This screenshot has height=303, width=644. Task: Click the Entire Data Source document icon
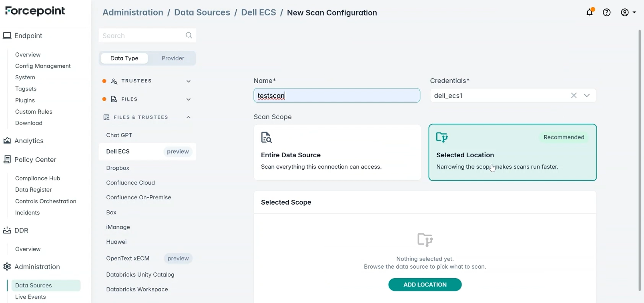click(x=267, y=137)
